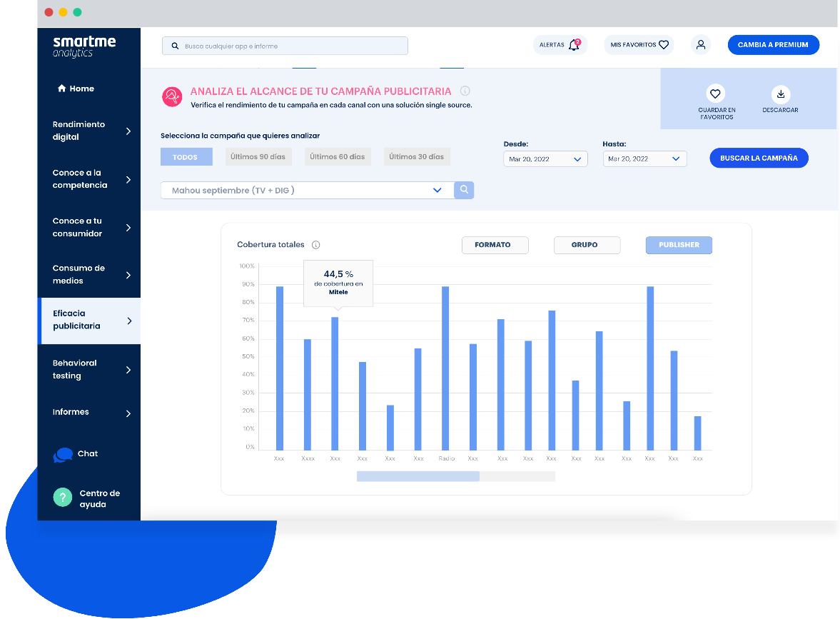This screenshot has height=619, width=840.
Task: Open the Chat bubble icon
Action: [64, 455]
